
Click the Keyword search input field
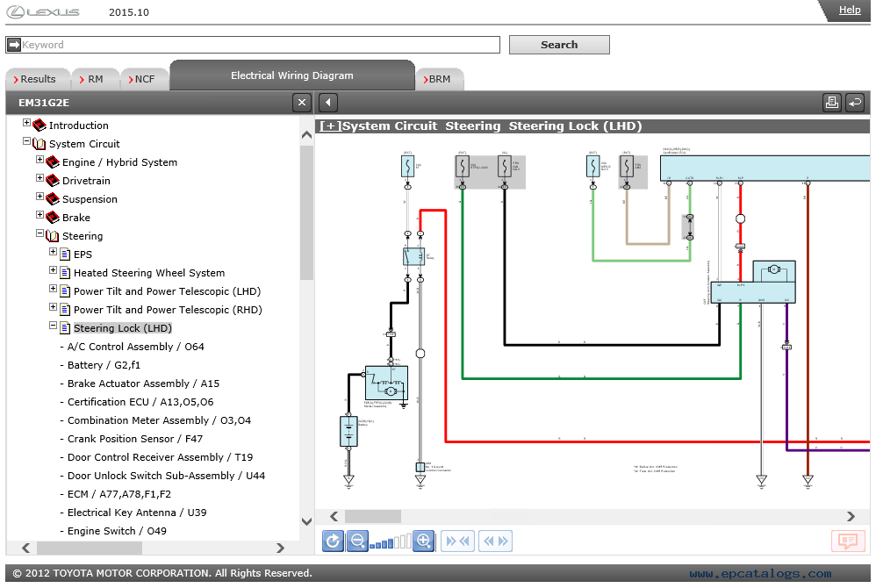pyautogui.click(x=253, y=45)
